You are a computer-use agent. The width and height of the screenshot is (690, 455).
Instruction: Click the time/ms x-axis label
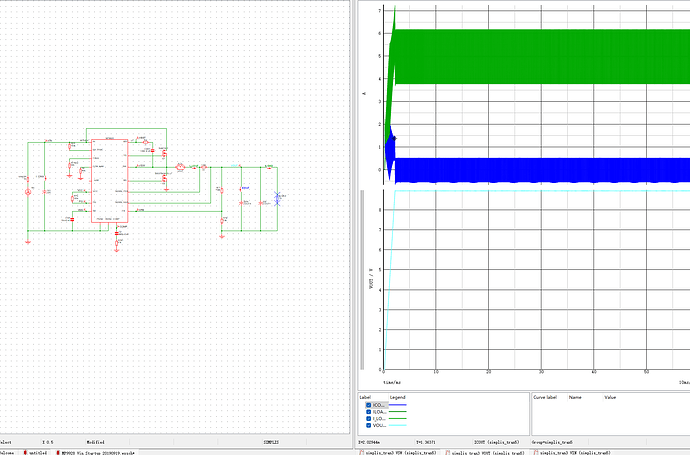click(393, 381)
